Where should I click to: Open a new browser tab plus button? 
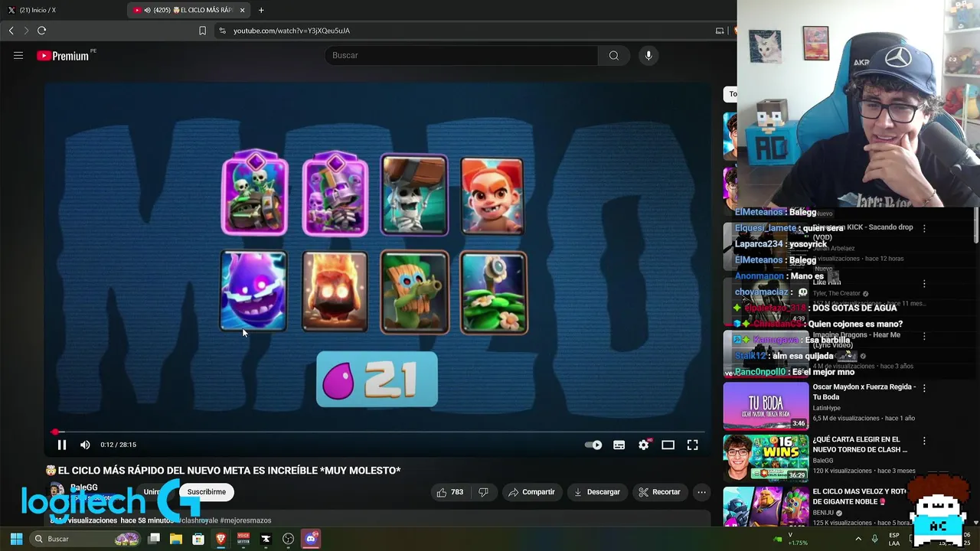(261, 10)
